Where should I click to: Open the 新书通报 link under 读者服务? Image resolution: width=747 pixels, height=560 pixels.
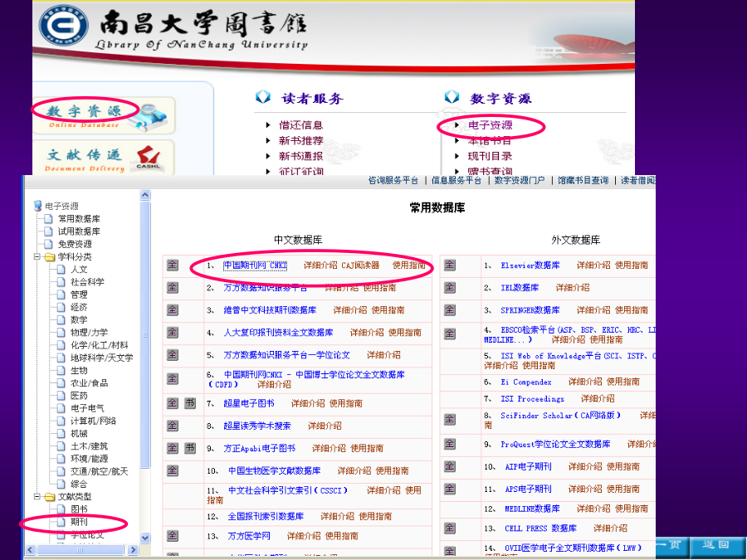[301, 156]
